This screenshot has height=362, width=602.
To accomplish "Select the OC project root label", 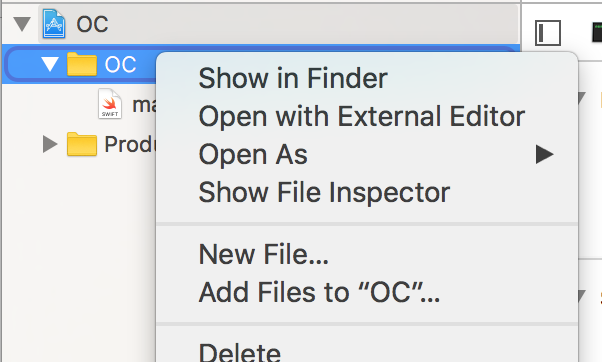I will coord(92,25).
